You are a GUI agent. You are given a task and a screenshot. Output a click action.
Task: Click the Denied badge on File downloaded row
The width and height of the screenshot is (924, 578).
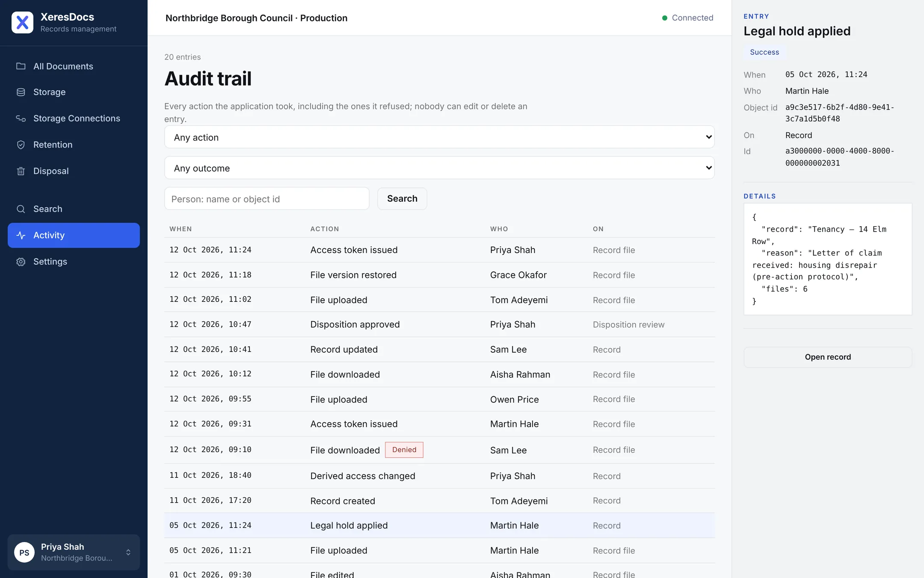404,450
